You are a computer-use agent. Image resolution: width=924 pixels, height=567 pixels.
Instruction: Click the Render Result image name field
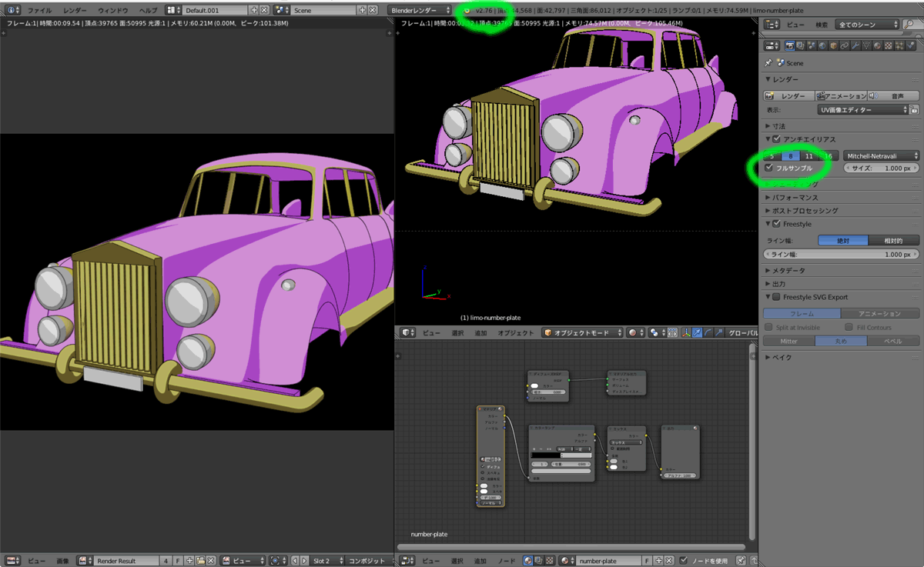click(127, 561)
